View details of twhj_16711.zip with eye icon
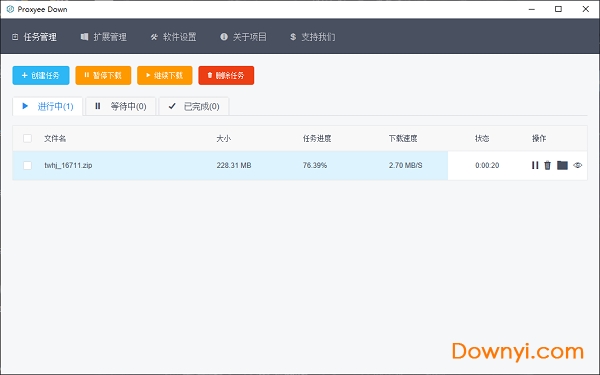Screen dimensions: 600x375 [x=577, y=165]
